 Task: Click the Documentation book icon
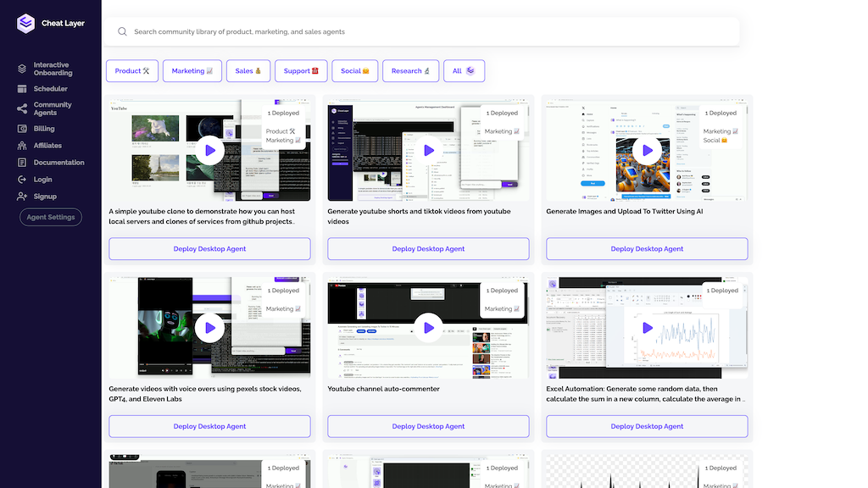click(x=23, y=163)
